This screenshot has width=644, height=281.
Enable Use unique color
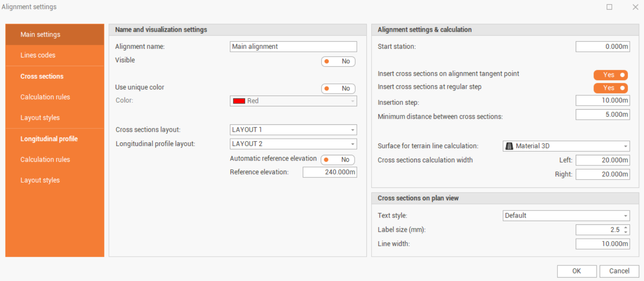tap(338, 88)
